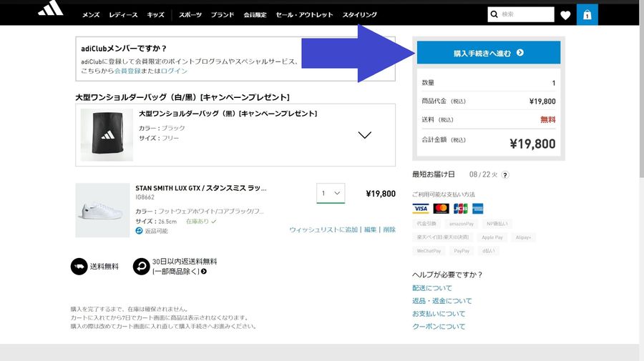Open the セール・アウトレット menu

point(304,15)
